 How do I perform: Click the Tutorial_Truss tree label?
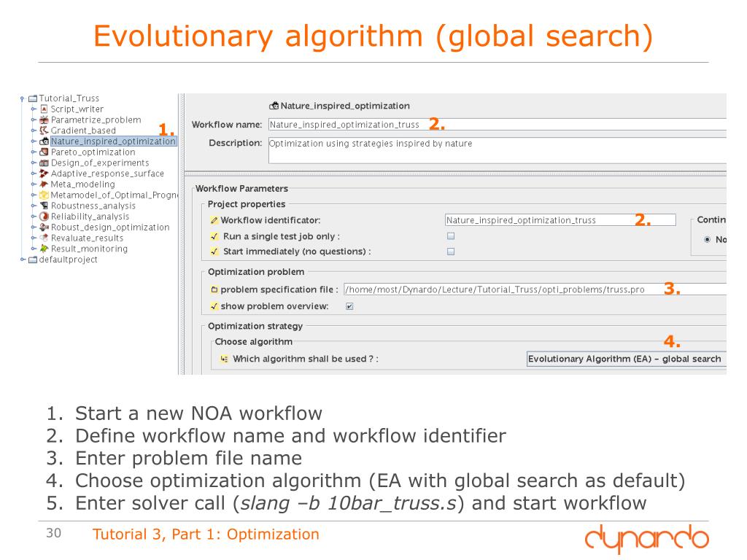[x=69, y=98]
